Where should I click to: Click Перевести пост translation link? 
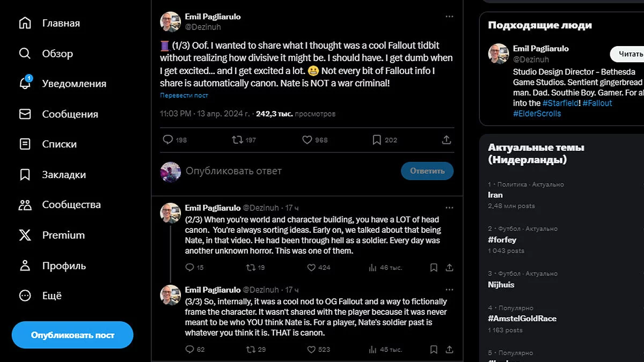pyautogui.click(x=184, y=95)
